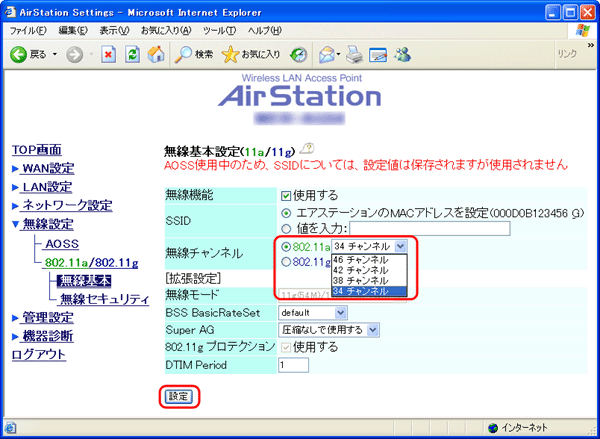Click the 設定 apply button
This screenshot has width=600, height=439.
click(179, 397)
